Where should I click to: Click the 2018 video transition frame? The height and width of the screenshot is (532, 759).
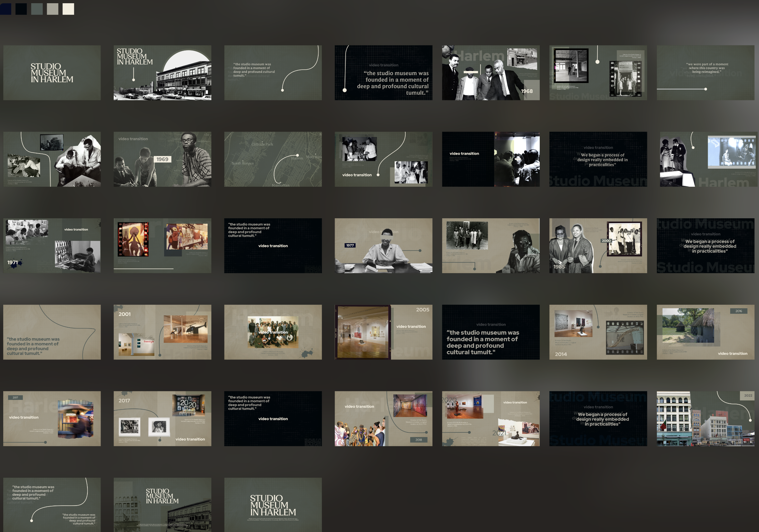tap(383, 419)
